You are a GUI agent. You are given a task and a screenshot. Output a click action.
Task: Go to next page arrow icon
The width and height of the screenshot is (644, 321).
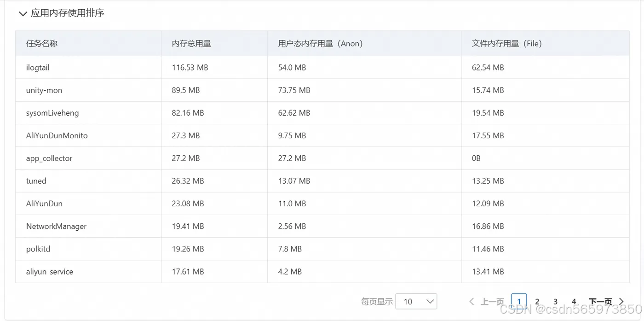(621, 302)
